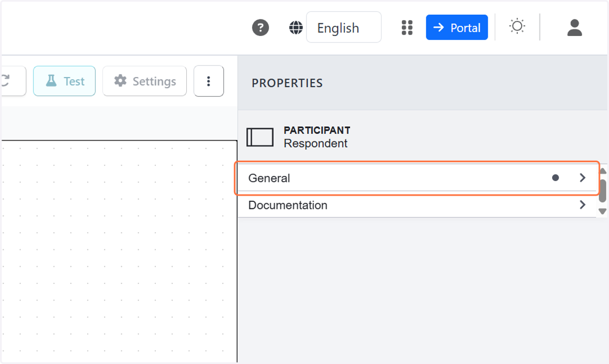Expand the General section chevron
609x364 pixels.
pos(583,178)
